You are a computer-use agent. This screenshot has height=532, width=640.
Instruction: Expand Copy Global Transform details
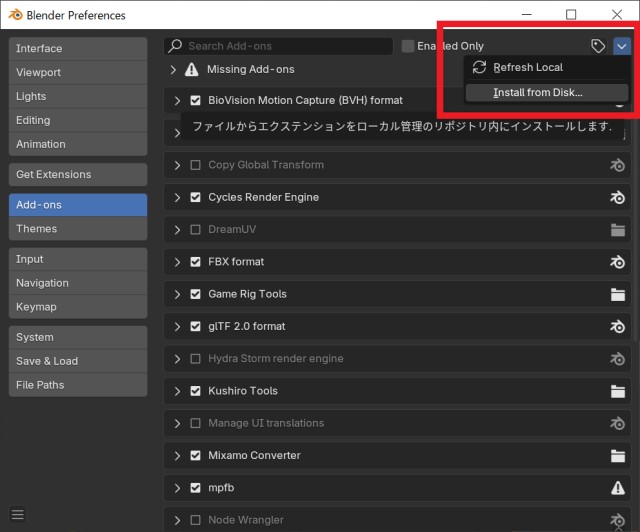[177, 165]
